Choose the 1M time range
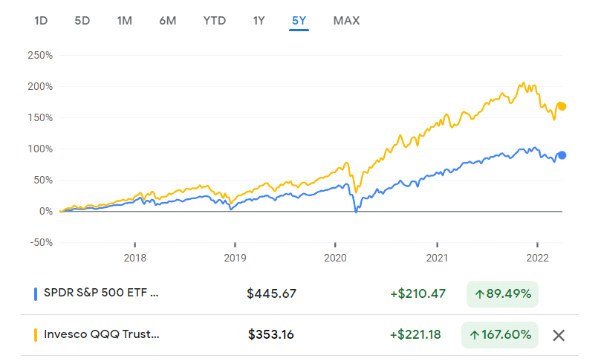 (124, 21)
